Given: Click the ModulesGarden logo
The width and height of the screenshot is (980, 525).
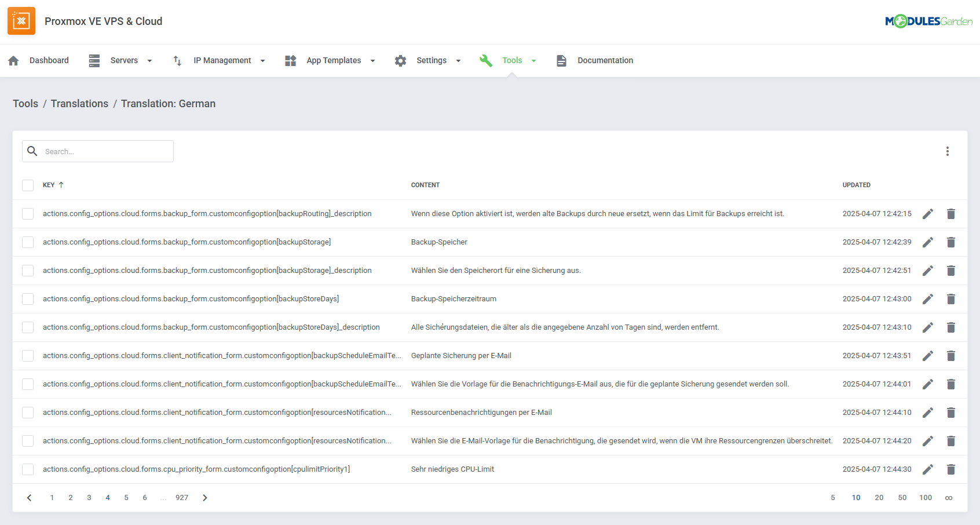Looking at the screenshot, I should [x=929, y=21].
